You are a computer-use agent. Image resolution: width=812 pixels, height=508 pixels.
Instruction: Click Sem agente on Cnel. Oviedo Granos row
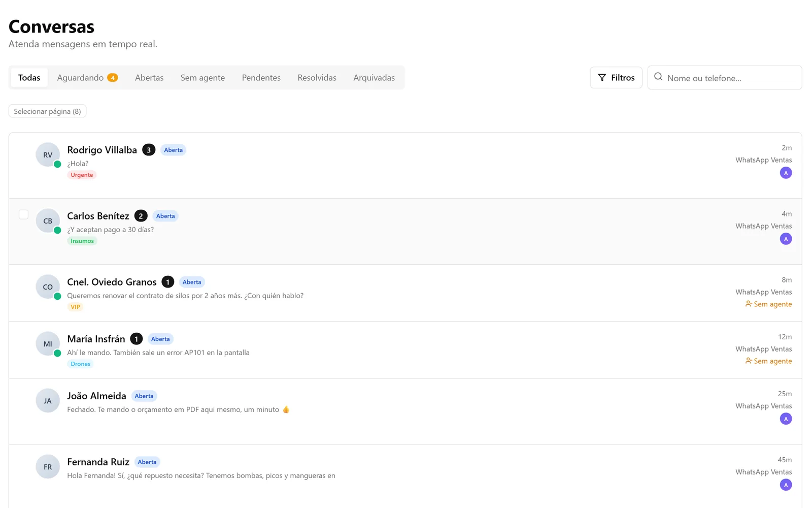(x=768, y=304)
